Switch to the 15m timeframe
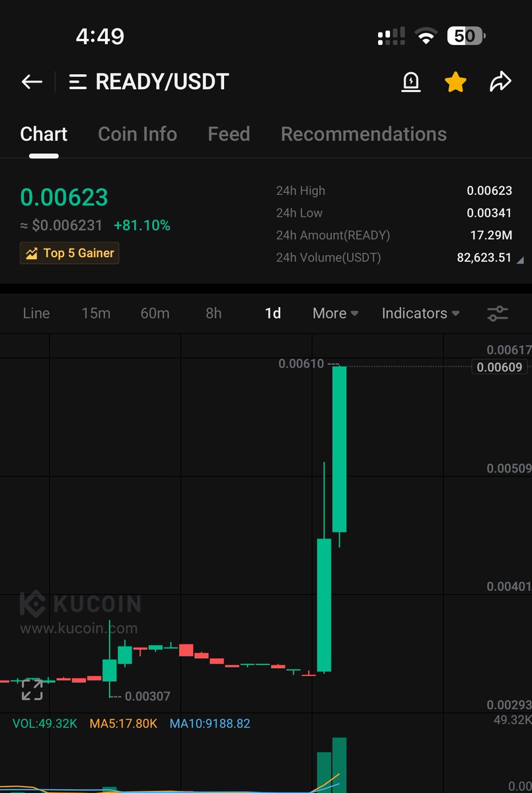The width and height of the screenshot is (532, 793). click(96, 313)
